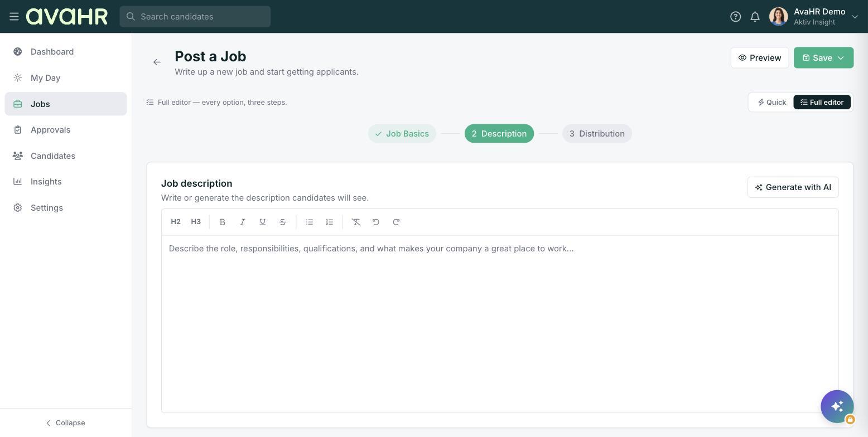The height and width of the screenshot is (437, 868).
Task: Toggle underline formatting
Action: pos(263,222)
